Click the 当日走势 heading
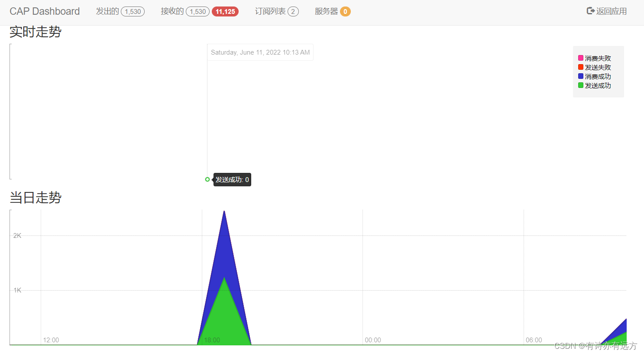 (36, 198)
